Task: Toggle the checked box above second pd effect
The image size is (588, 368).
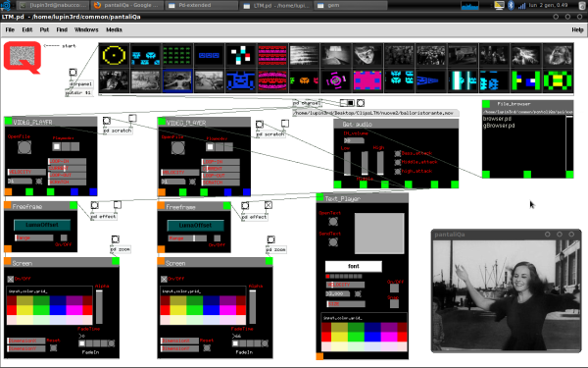Action: tap(269, 205)
